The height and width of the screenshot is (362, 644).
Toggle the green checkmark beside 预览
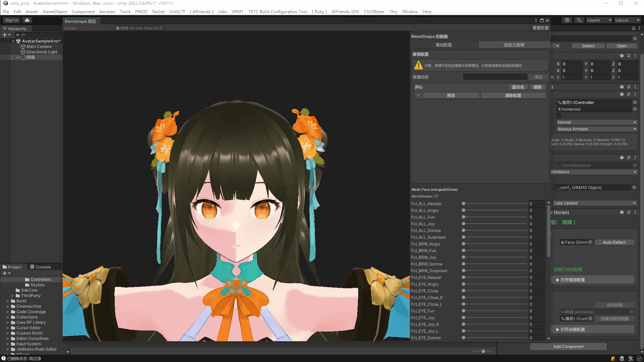(x=418, y=96)
